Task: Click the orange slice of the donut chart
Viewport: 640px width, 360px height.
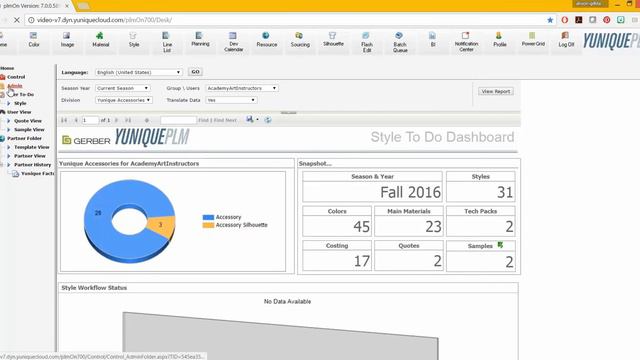Action: [x=162, y=226]
